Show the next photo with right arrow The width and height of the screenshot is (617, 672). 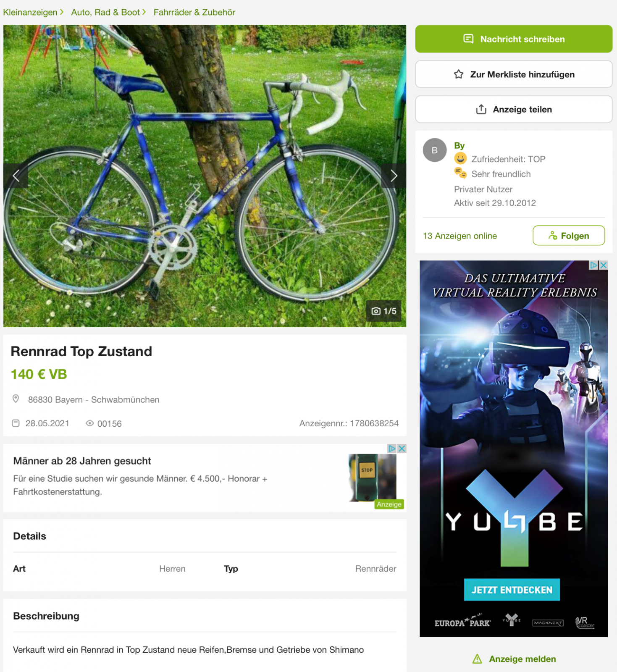[394, 176]
